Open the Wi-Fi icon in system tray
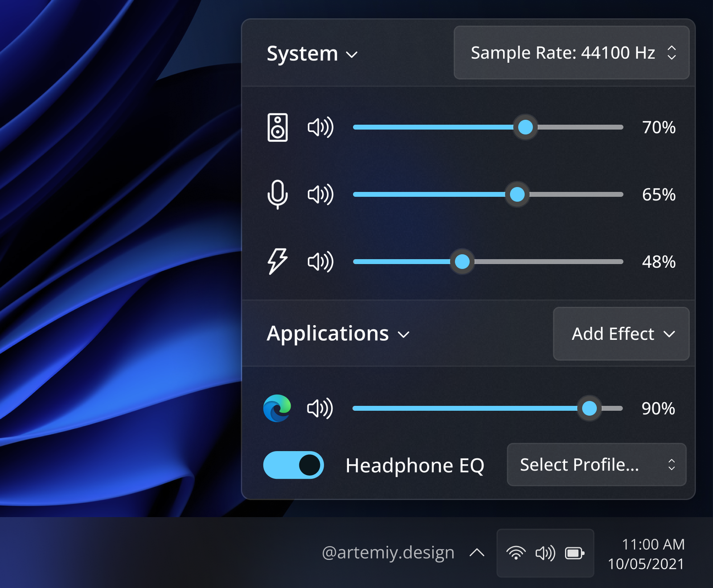This screenshot has width=713, height=588. [516, 553]
